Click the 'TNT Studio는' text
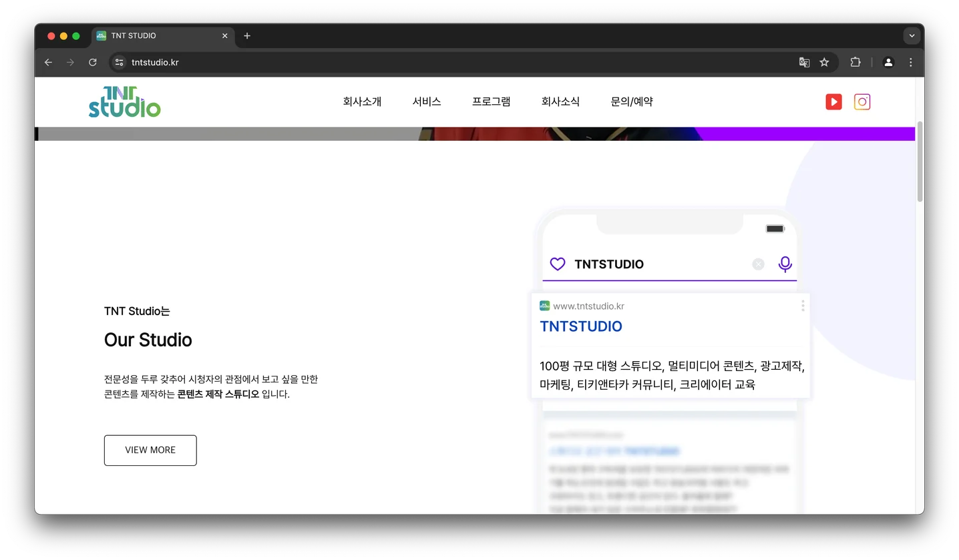Screen dimensions: 959x560 (137, 311)
